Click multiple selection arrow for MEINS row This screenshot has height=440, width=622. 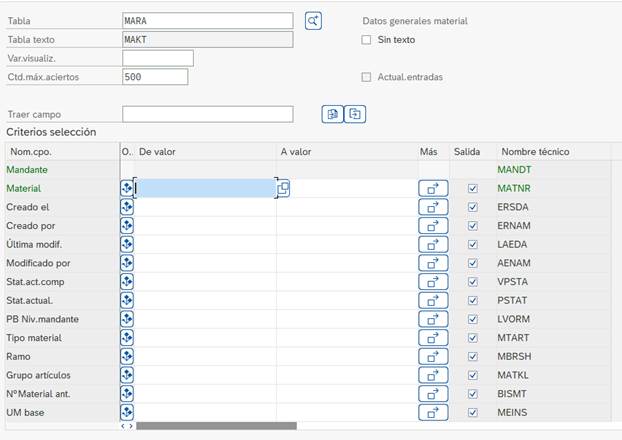click(x=433, y=413)
